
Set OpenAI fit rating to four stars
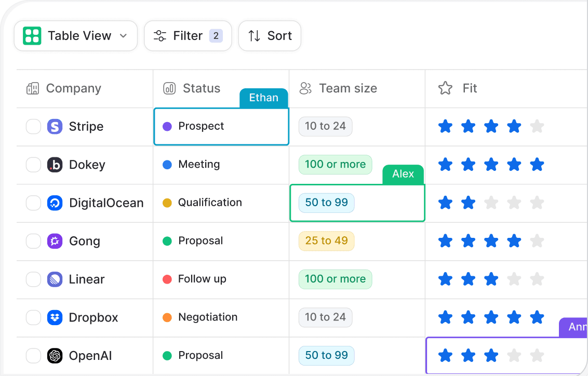(514, 356)
